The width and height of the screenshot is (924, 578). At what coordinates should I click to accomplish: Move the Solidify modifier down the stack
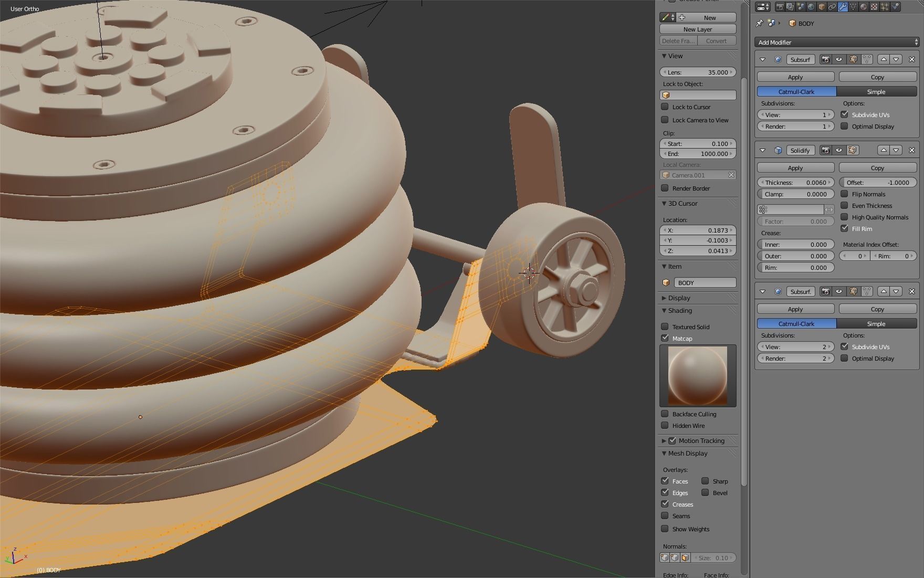[897, 150]
